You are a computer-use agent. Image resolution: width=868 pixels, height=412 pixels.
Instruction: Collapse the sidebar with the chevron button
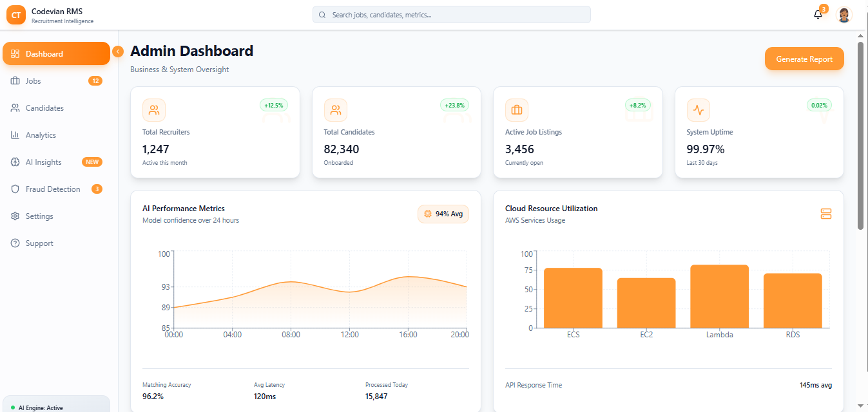click(118, 51)
